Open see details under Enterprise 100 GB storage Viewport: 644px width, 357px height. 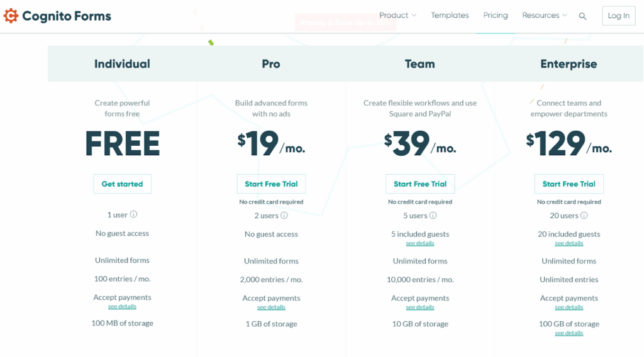click(569, 333)
